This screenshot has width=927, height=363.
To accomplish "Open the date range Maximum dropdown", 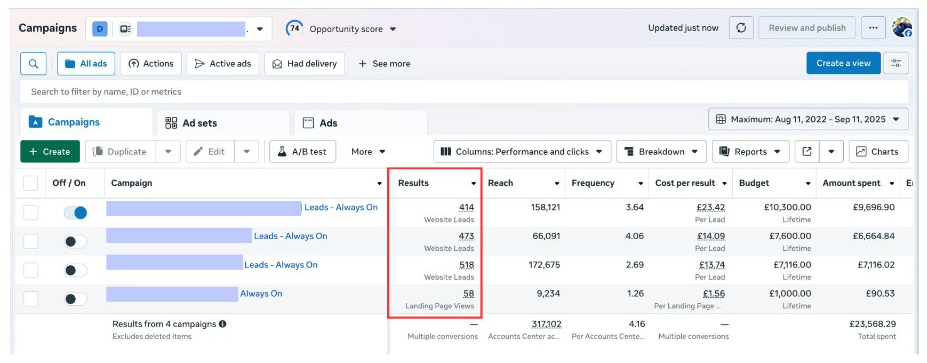I will pyautogui.click(x=808, y=119).
